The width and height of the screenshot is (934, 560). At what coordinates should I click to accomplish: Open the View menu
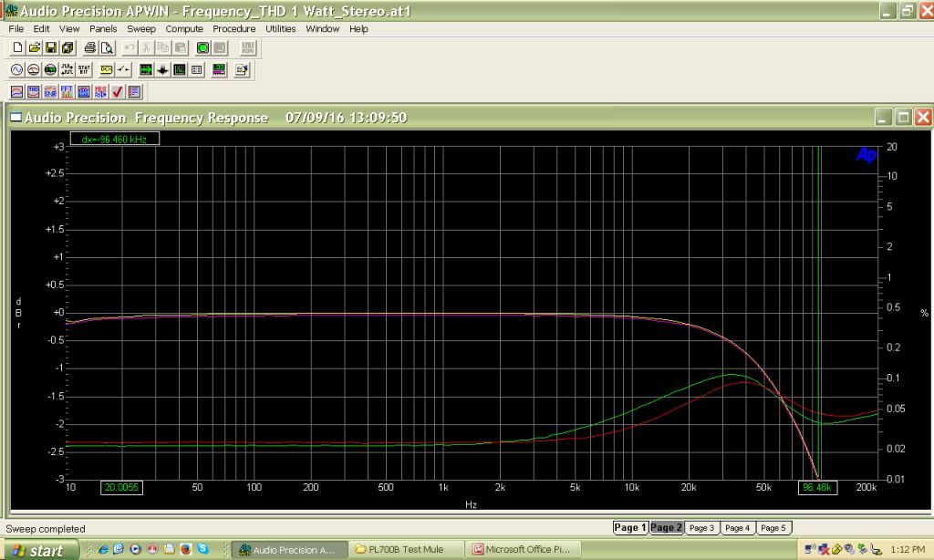(69, 28)
